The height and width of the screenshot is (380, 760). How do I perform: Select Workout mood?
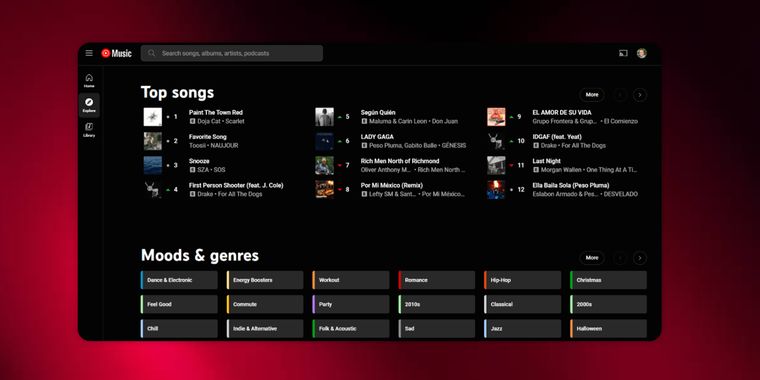pyautogui.click(x=350, y=280)
